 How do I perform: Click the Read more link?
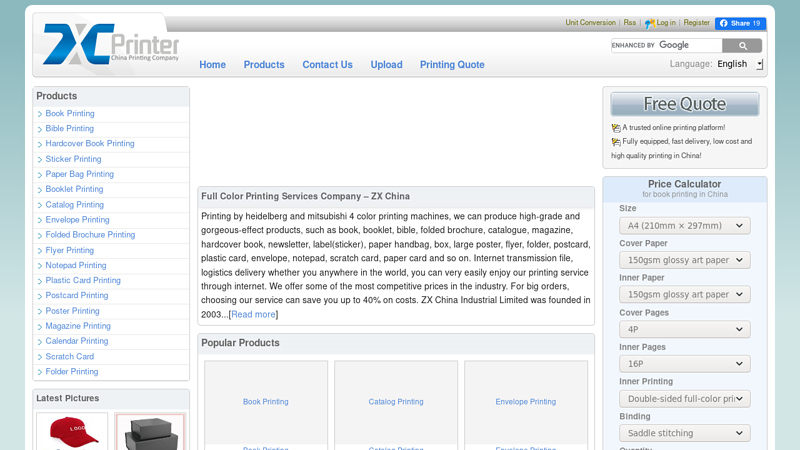(253, 314)
